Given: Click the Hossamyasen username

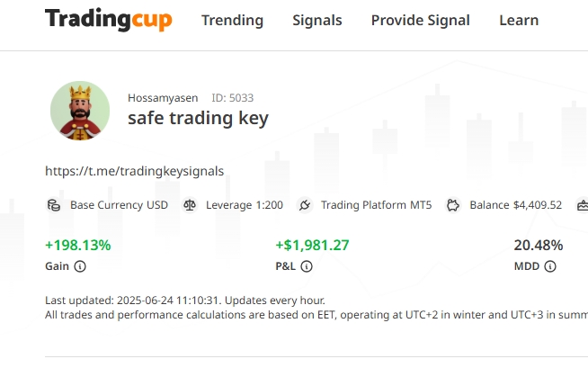Looking at the screenshot, I should pyautogui.click(x=163, y=97).
